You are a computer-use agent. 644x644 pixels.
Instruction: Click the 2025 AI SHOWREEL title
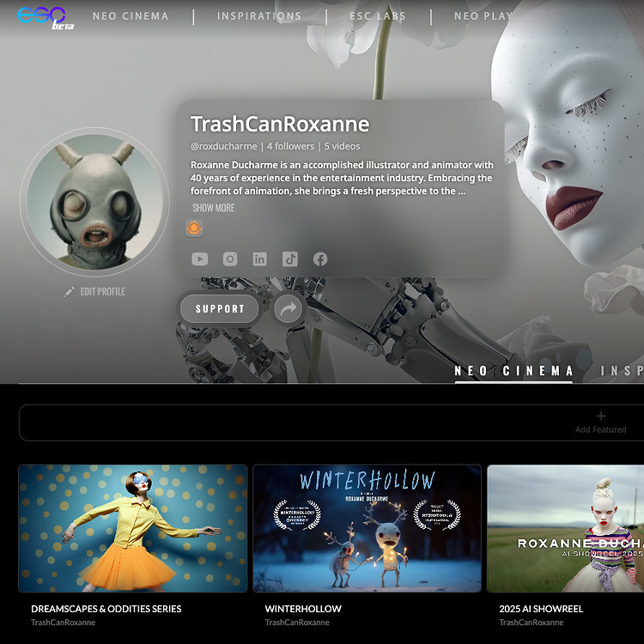coord(541,609)
